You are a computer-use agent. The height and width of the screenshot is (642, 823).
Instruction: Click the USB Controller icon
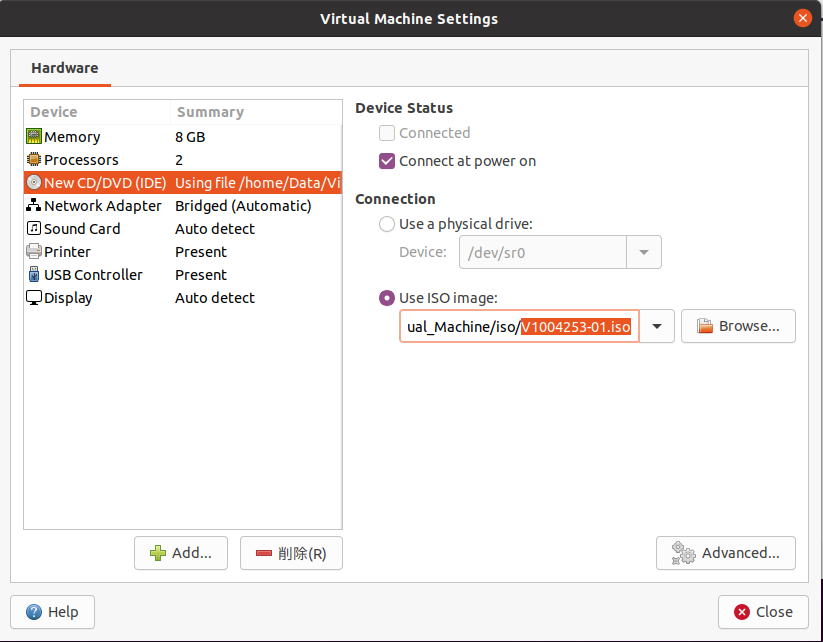[34, 275]
